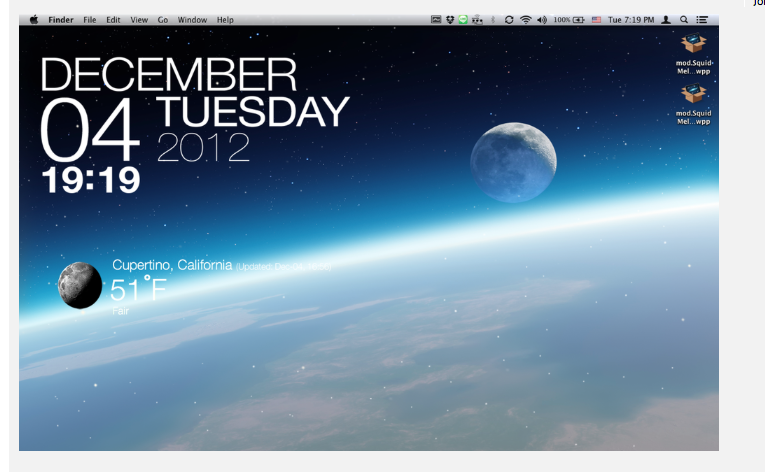The height and width of the screenshot is (472, 765).
Task: Click the Tue 7:19 PM clock
Action: click(631, 20)
